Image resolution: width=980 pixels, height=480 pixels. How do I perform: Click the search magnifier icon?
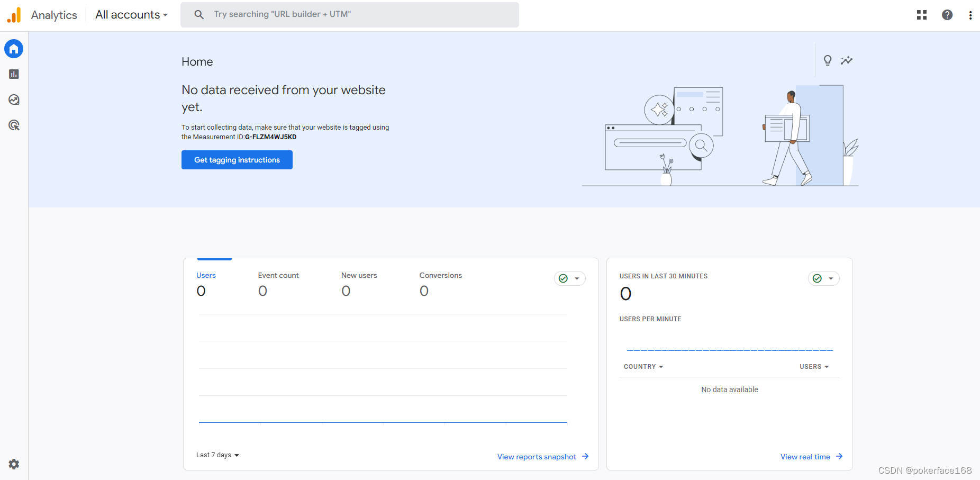point(199,14)
